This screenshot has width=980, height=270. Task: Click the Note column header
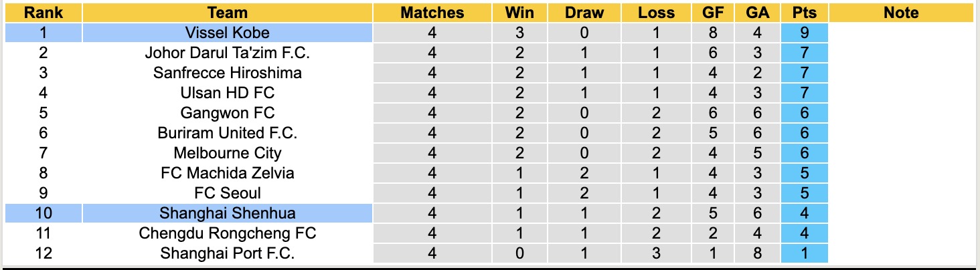point(901,13)
